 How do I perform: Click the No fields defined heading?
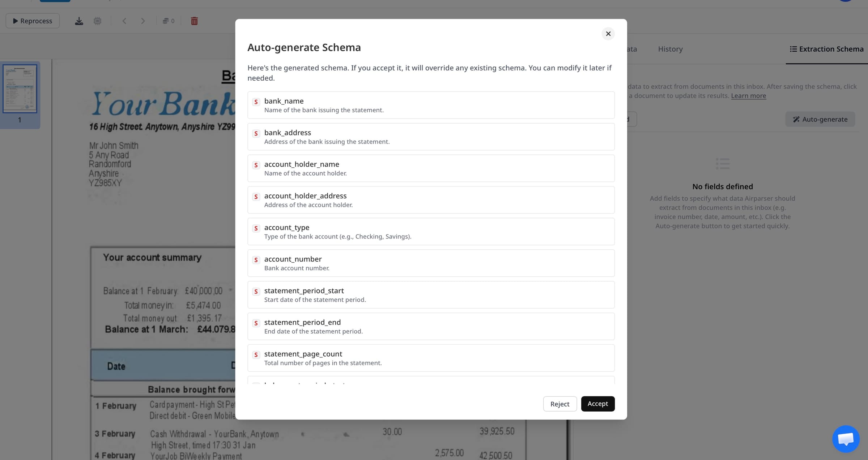click(x=722, y=186)
